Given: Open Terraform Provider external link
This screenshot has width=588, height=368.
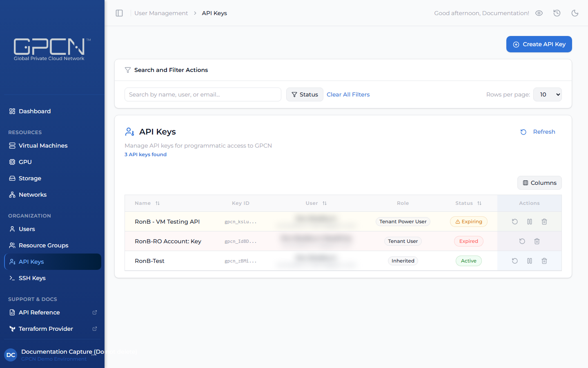Looking at the screenshot, I should [52, 329].
